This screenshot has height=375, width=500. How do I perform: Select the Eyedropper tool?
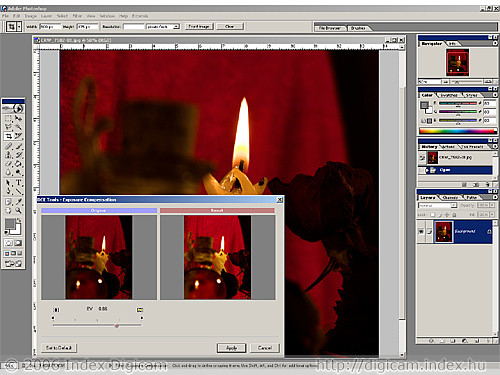tap(19, 201)
